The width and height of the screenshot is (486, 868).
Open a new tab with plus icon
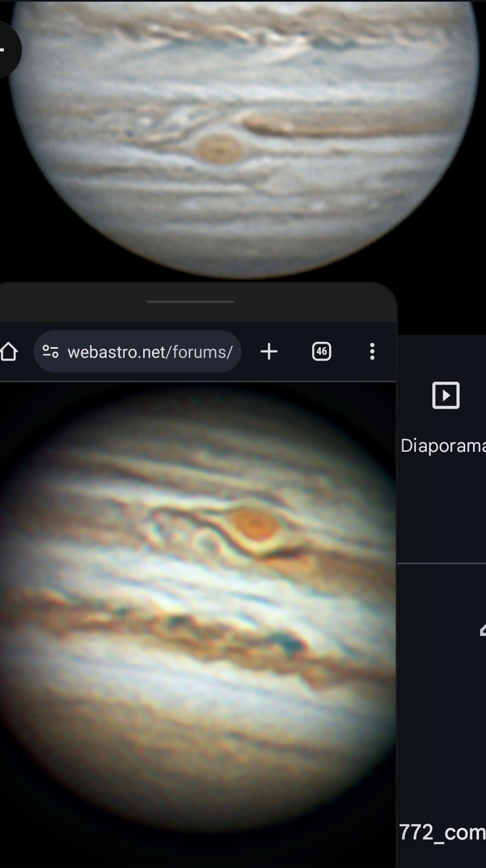tap(269, 351)
